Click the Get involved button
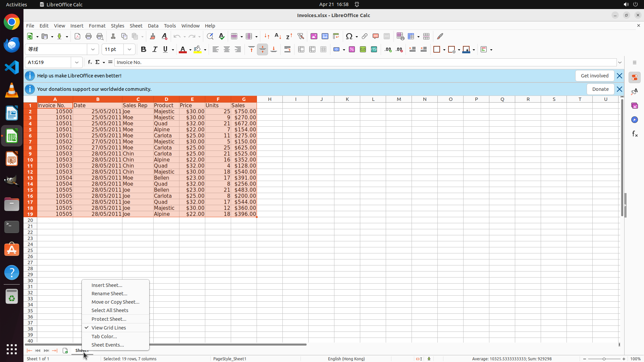The image size is (644, 362). click(x=594, y=76)
